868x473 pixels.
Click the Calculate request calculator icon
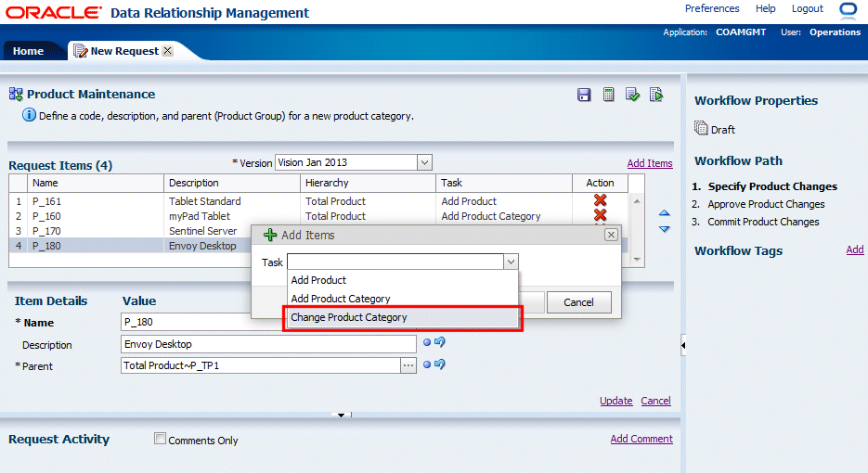pos(608,95)
